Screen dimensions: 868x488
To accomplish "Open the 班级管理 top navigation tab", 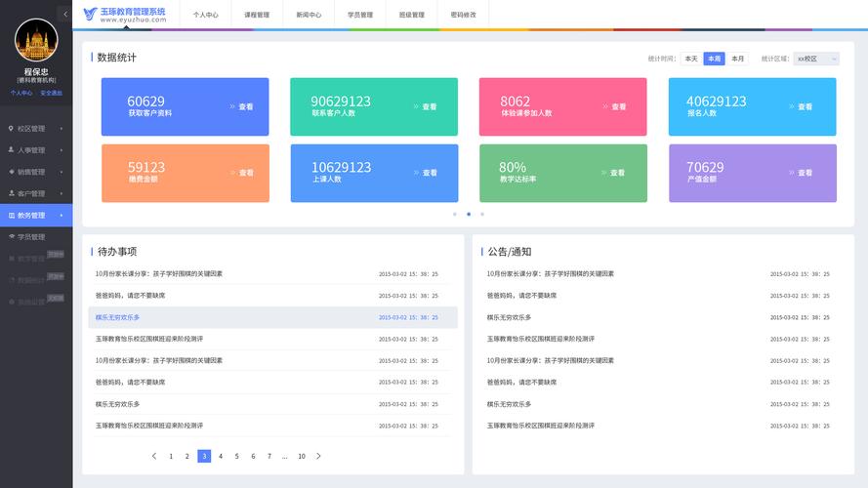I will 411,15.
